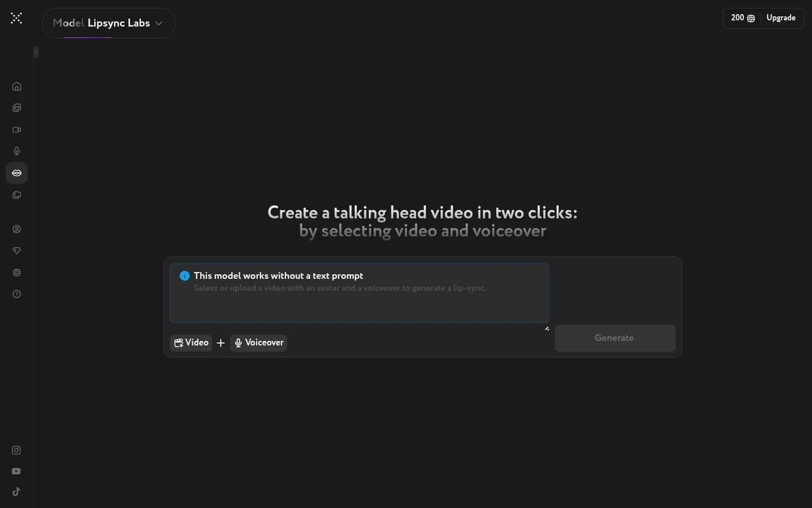Open the image generation sidebar icon
The image size is (812, 508).
(x=16, y=108)
